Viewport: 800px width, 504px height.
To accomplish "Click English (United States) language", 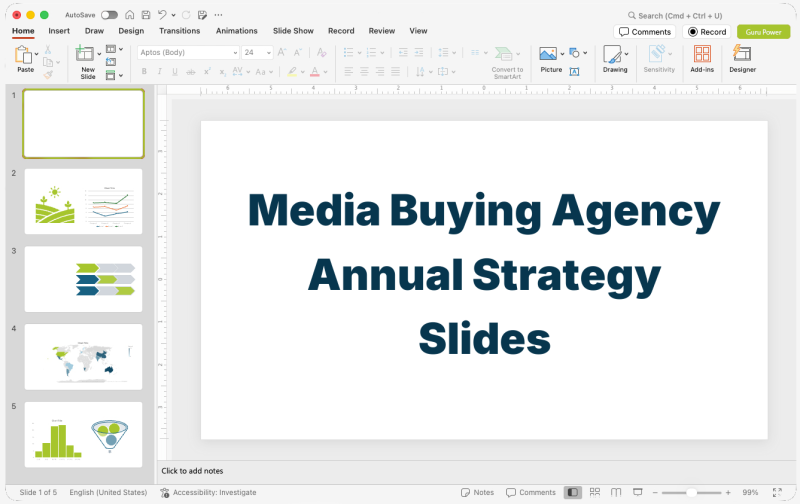I will point(108,492).
